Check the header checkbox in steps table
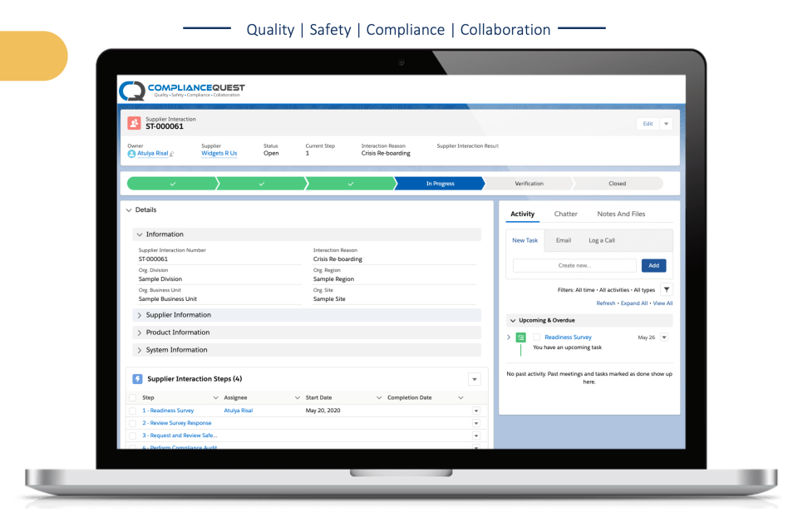This screenshot has width=798, height=532. coord(131,397)
